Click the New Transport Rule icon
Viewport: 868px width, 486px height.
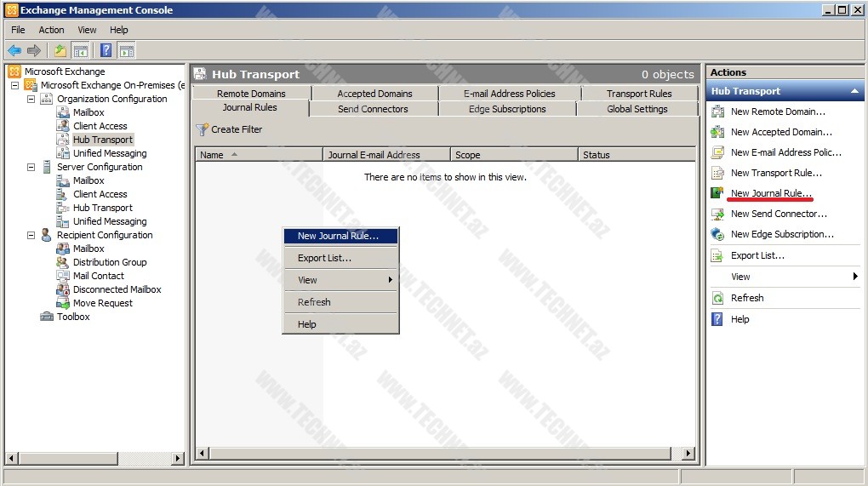(x=717, y=173)
